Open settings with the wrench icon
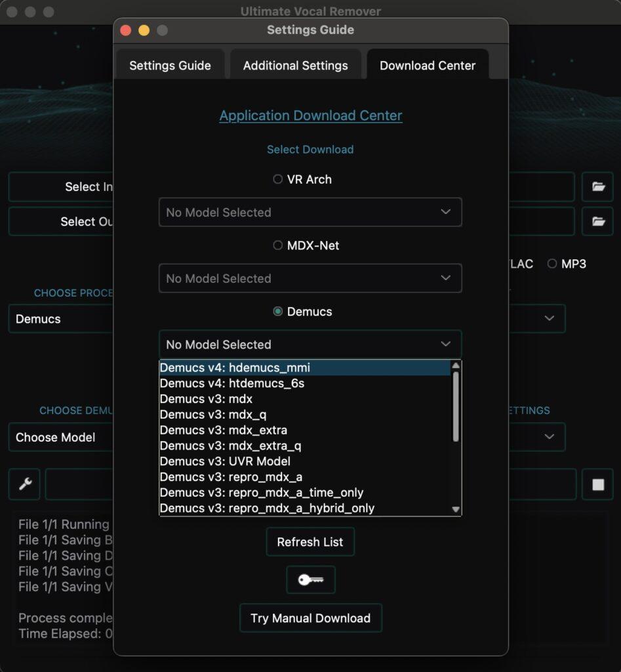 click(x=25, y=484)
